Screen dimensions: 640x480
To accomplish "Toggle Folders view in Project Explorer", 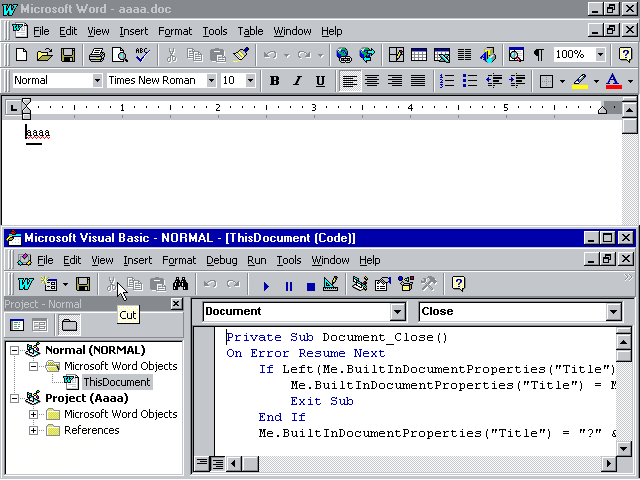I will (69, 325).
